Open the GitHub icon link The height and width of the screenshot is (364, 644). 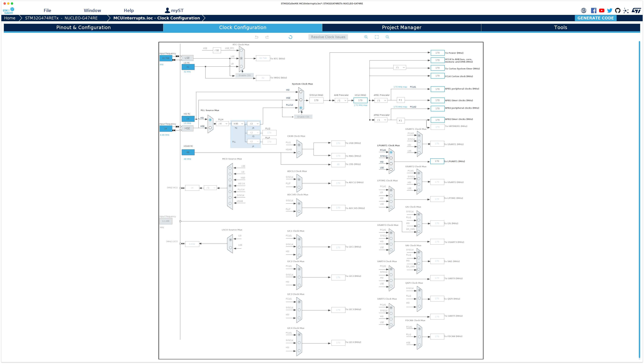click(x=617, y=11)
